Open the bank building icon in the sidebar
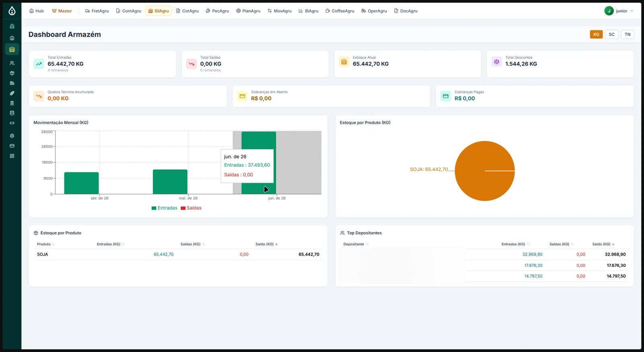Screen dimensions: 644x352 coord(12,103)
